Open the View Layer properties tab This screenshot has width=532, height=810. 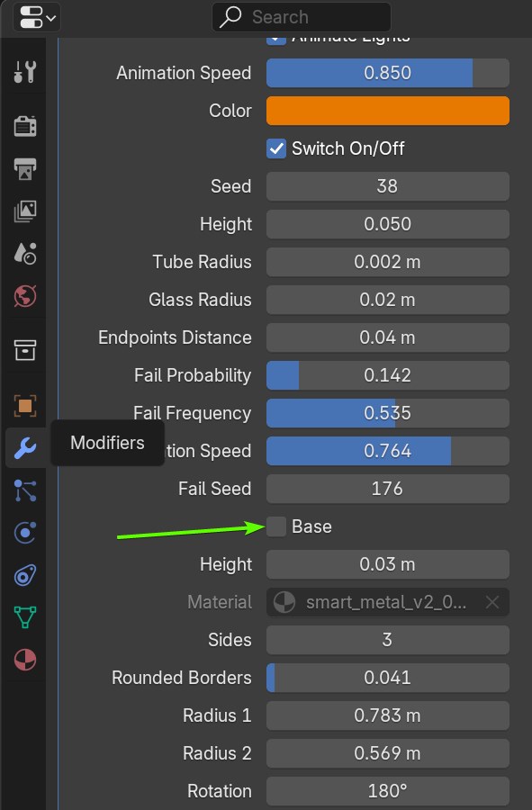click(x=25, y=211)
